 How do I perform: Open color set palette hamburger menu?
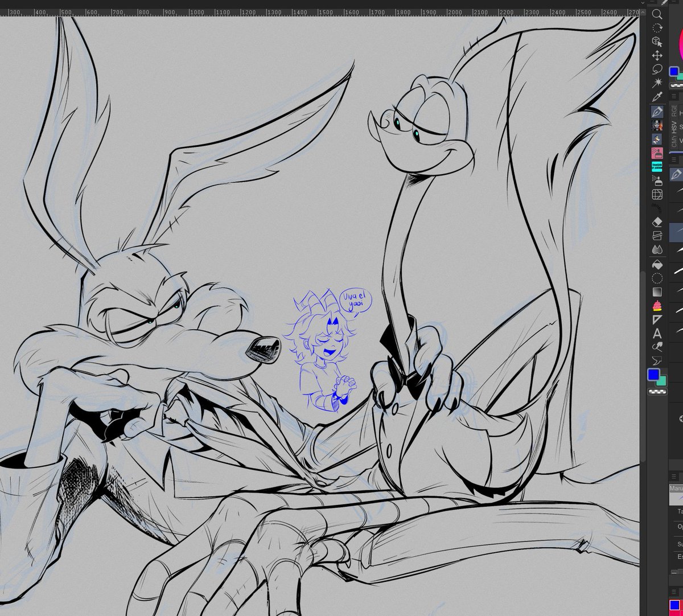(674, 590)
